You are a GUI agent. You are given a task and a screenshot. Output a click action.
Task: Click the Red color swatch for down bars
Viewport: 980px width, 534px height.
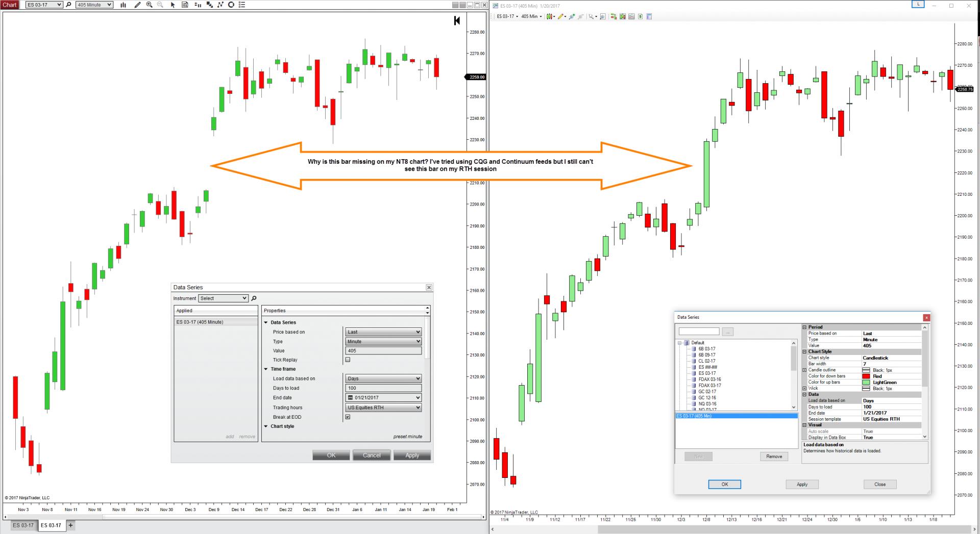pyautogui.click(x=866, y=376)
